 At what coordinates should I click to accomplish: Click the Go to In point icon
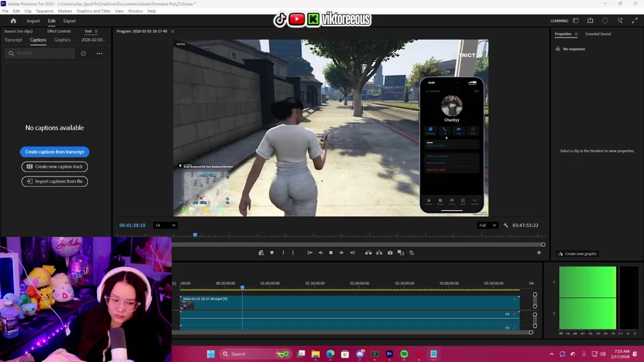310,253
